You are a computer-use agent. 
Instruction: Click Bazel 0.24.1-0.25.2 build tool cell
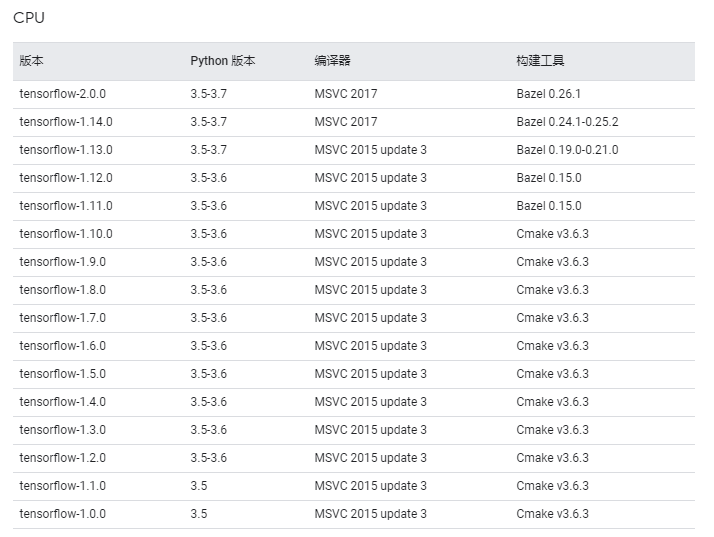click(567, 122)
